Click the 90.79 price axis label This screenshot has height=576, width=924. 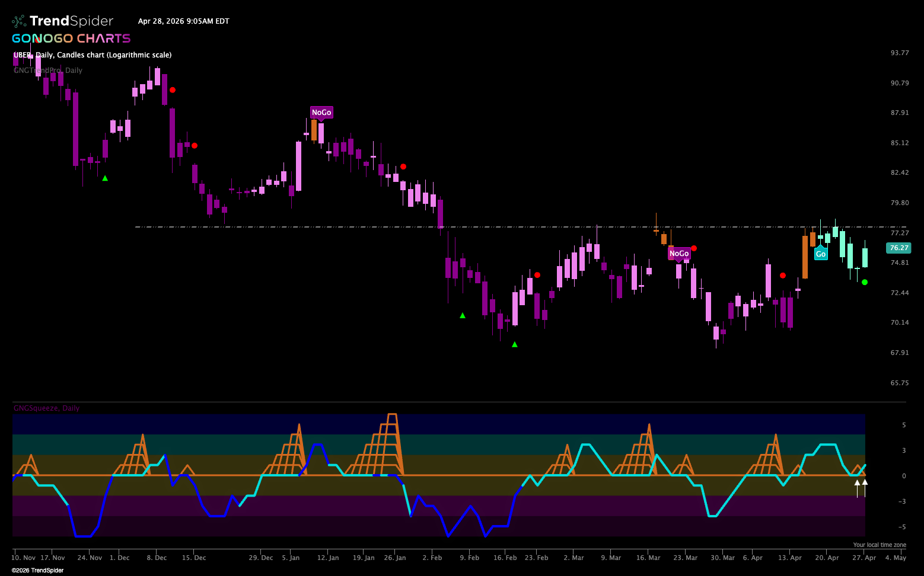(x=900, y=83)
